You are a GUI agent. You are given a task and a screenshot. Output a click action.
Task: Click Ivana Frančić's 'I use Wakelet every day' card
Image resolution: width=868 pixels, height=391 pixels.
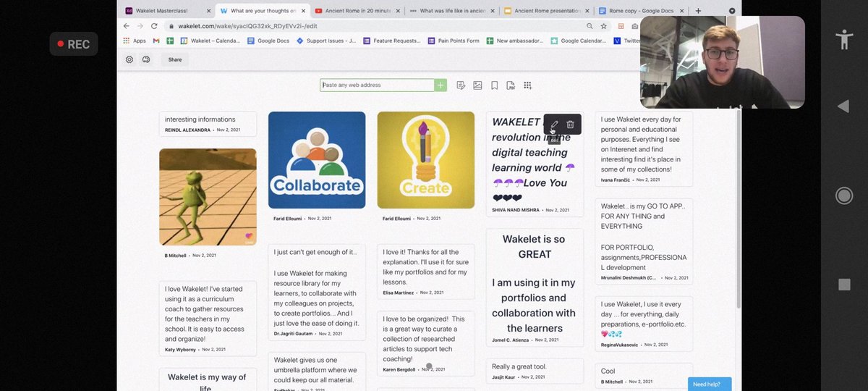pos(644,150)
